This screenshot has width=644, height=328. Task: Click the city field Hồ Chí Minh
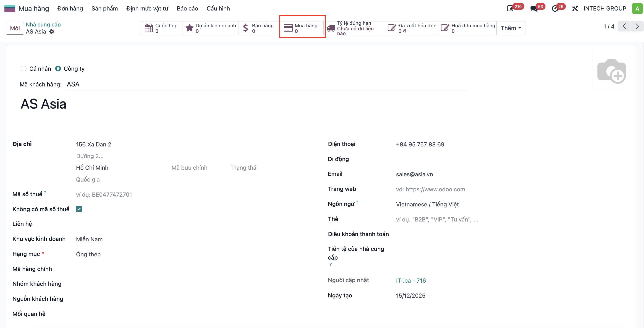(121, 168)
